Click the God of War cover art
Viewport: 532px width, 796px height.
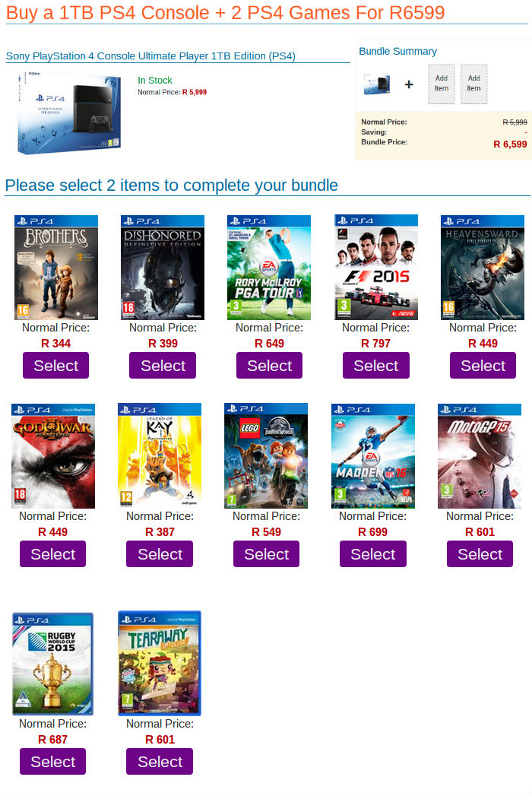(52, 456)
